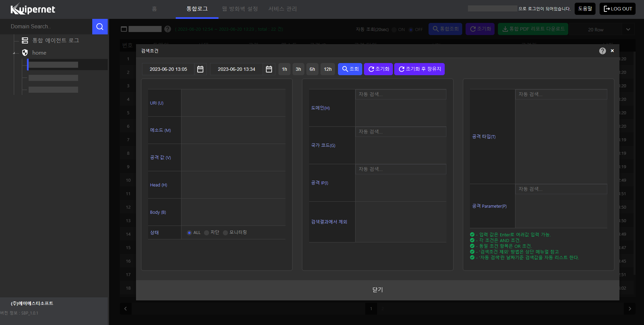
Task: Click the 통합조회 button behind dialog
Action: 445,29
